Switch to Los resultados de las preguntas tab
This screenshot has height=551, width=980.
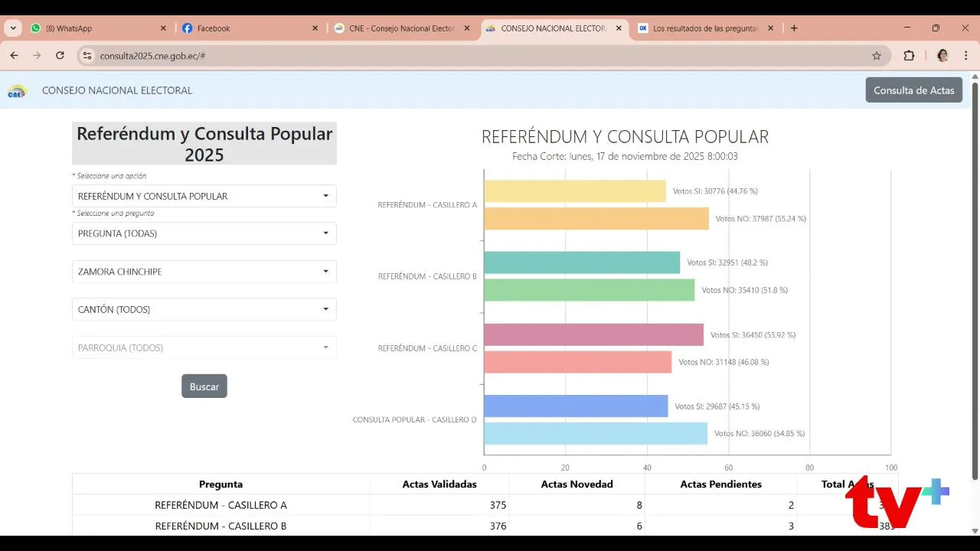706,28
